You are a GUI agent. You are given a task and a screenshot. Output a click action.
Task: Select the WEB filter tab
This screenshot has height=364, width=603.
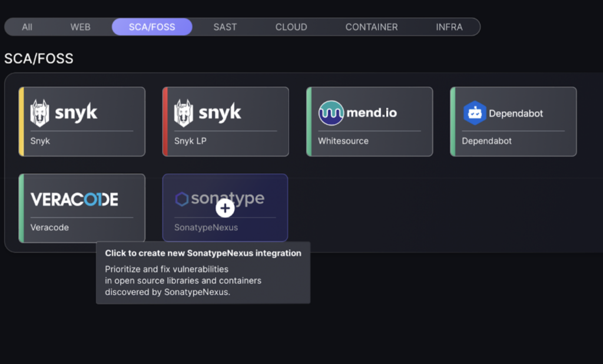80,27
